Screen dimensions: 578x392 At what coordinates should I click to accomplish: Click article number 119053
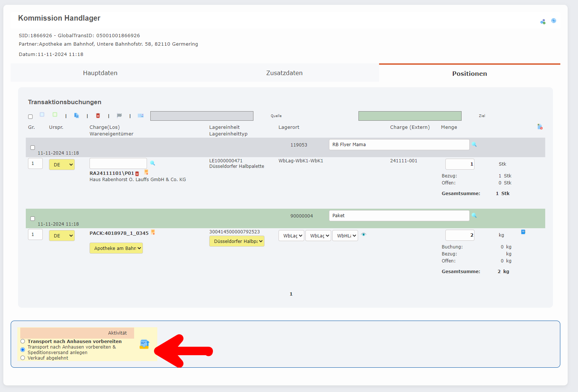click(x=299, y=145)
